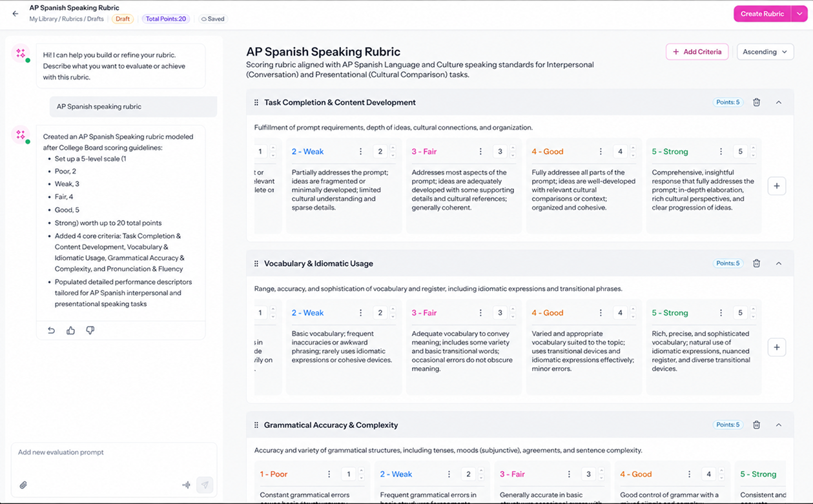Add a level to Task Completion with plus

click(777, 186)
